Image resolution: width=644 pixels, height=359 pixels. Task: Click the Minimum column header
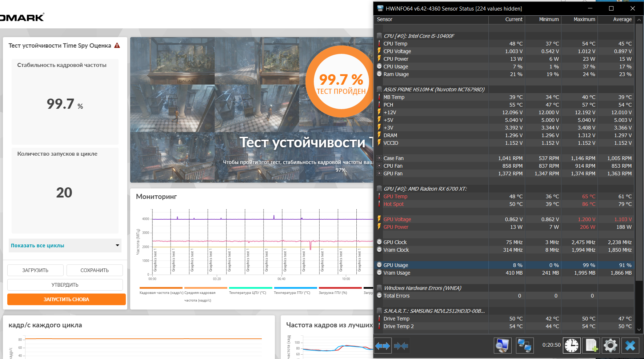(x=543, y=19)
